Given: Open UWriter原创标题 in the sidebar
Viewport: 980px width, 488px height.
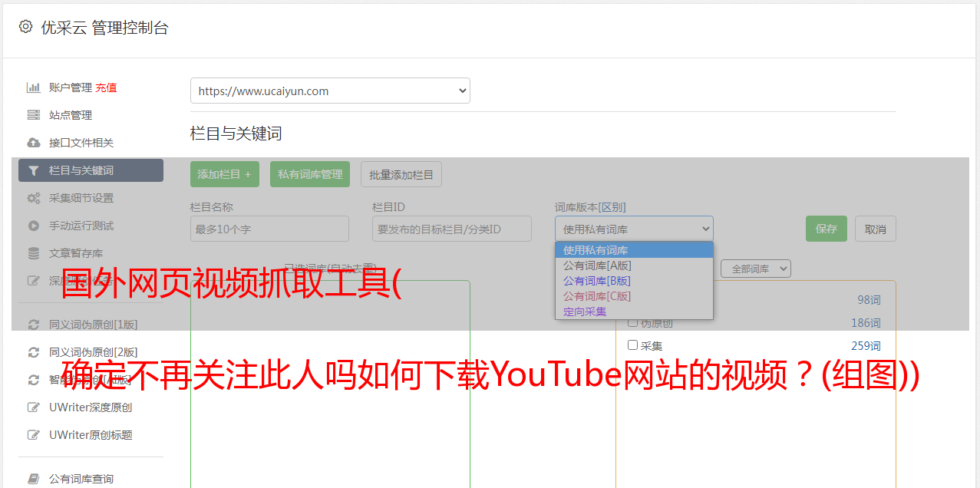Looking at the screenshot, I should coord(91,435).
